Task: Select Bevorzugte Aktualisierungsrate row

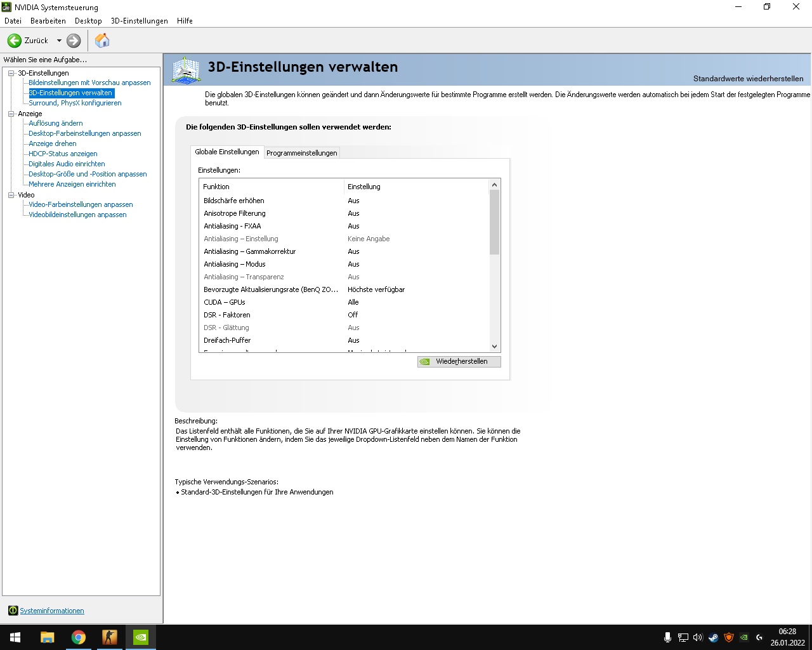Action: (344, 289)
